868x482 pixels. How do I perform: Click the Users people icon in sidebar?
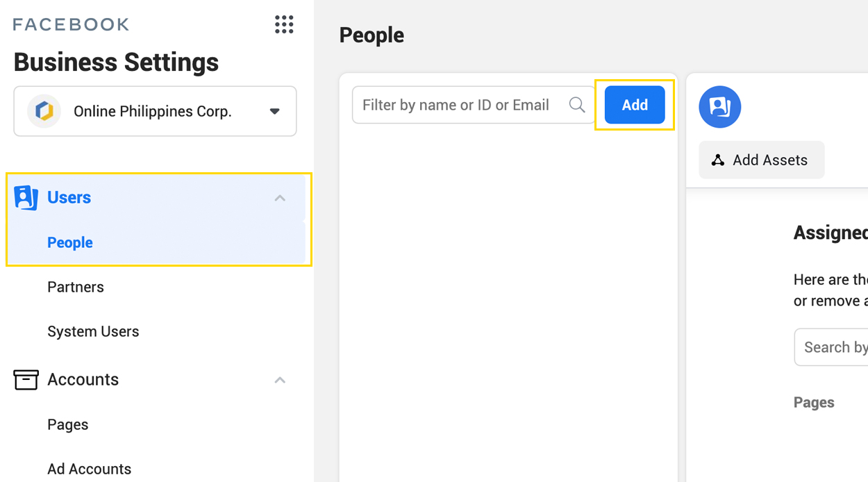26,198
